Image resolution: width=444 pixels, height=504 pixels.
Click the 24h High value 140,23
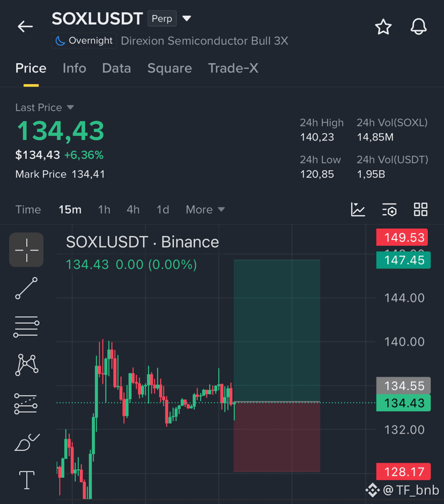[x=317, y=137]
